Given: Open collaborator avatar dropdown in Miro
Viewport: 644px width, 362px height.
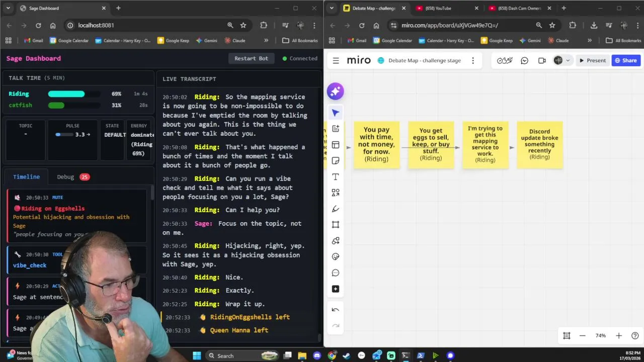Looking at the screenshot, I should pos(561,60).
